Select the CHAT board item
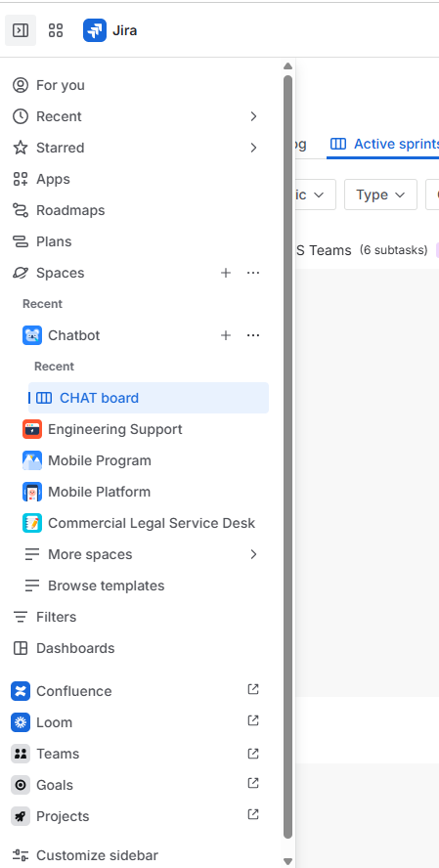Screen dimensions: 439x868 (x=149, y=398)
